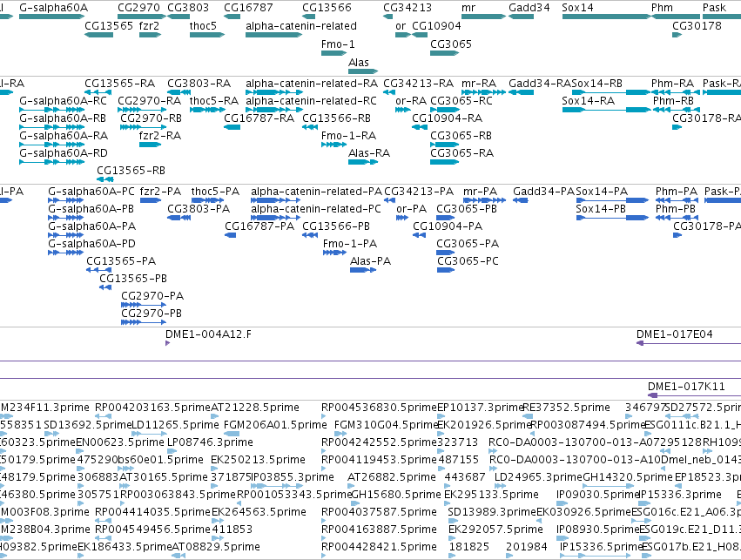Click BAC clone DME1-017K11 label
Image resolution: width=741 pixels, height=560 pixels.
point(686,387)
